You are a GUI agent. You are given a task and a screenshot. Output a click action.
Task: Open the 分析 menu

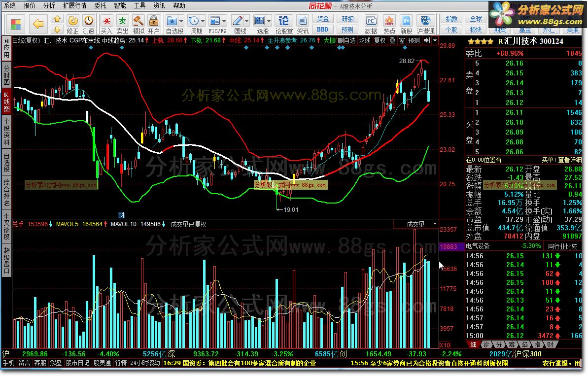coord(49,5)
